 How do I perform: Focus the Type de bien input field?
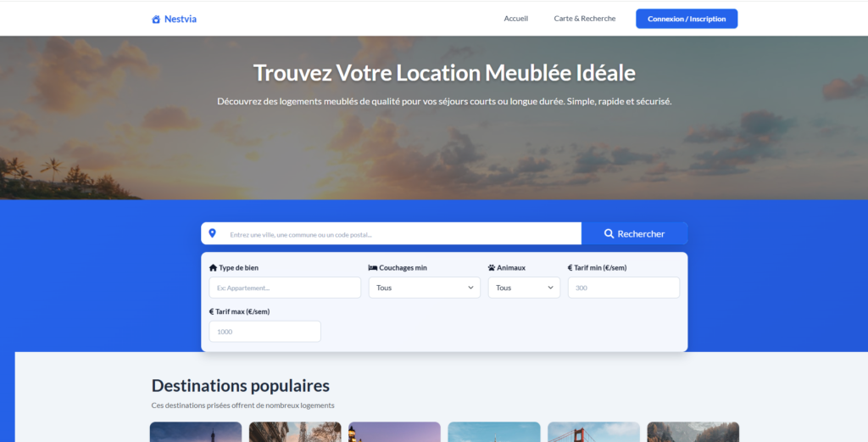pos(285,288)
